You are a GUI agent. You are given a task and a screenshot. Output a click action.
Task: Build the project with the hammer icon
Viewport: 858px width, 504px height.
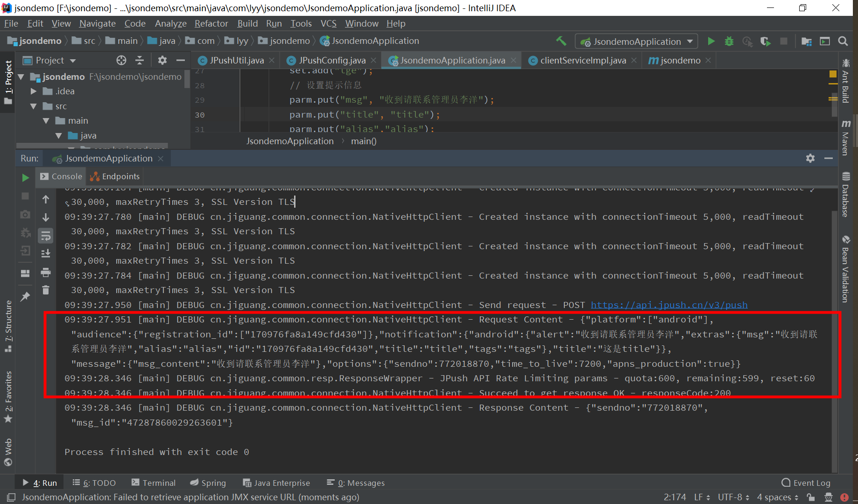(561, 41)
